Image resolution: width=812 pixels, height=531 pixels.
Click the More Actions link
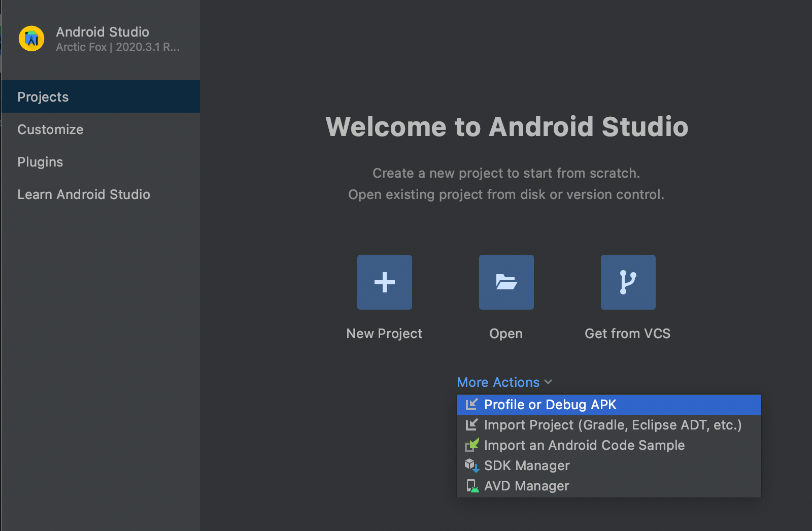[x=498, y=382]
